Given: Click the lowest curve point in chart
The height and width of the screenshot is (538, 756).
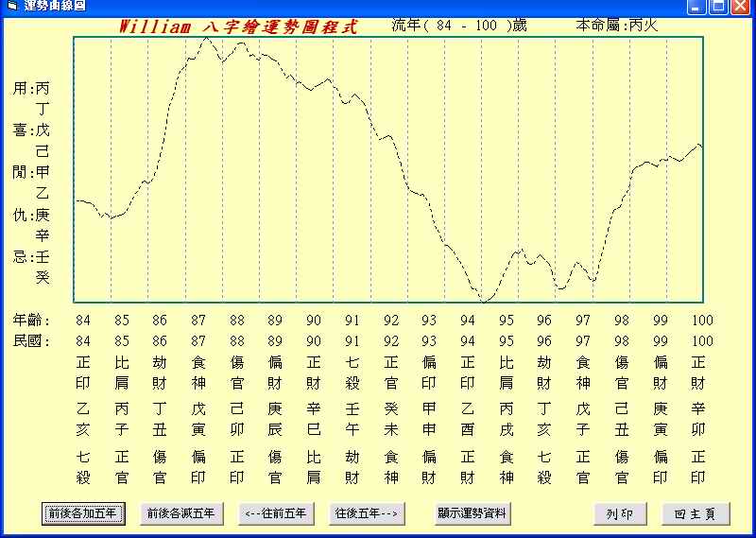Looking at the screenshot, I should pyautogui.click(x=484, y=301).
